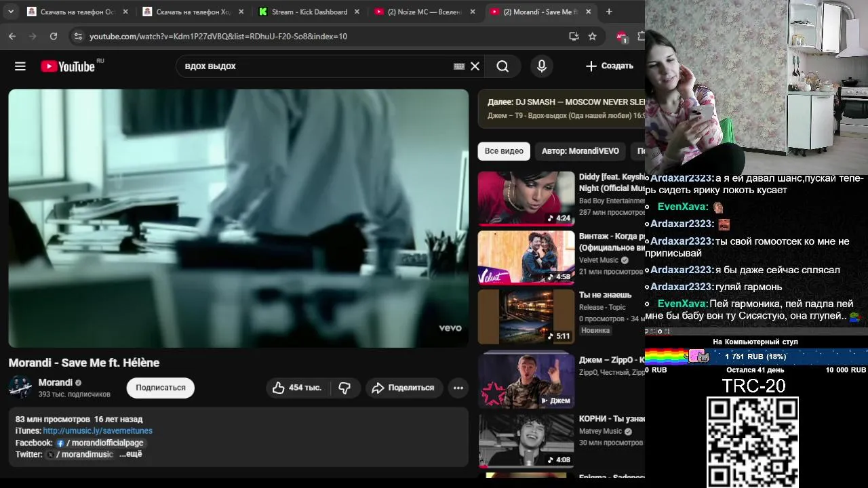Like the video (454 тыс.)
Image resolution: width=868 pixels, height=488 pixels.
pos(298,388)
